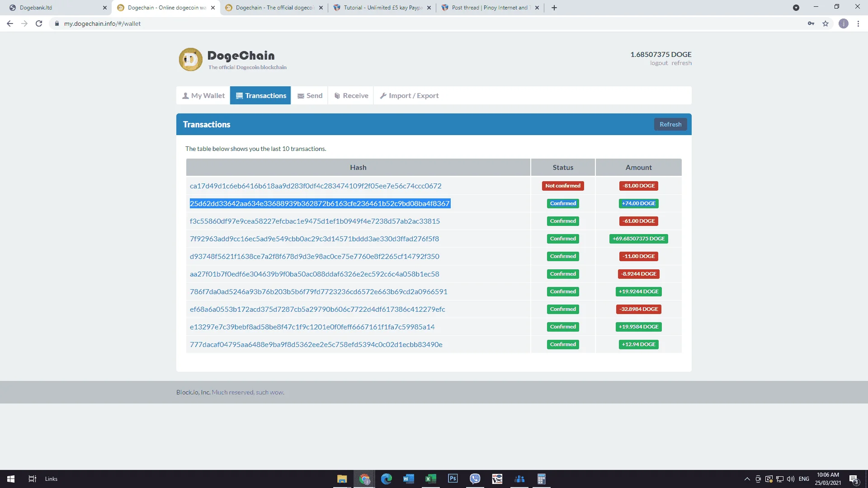Open Windows Start menu
The image size is (868, 488).
coord(11,479)
